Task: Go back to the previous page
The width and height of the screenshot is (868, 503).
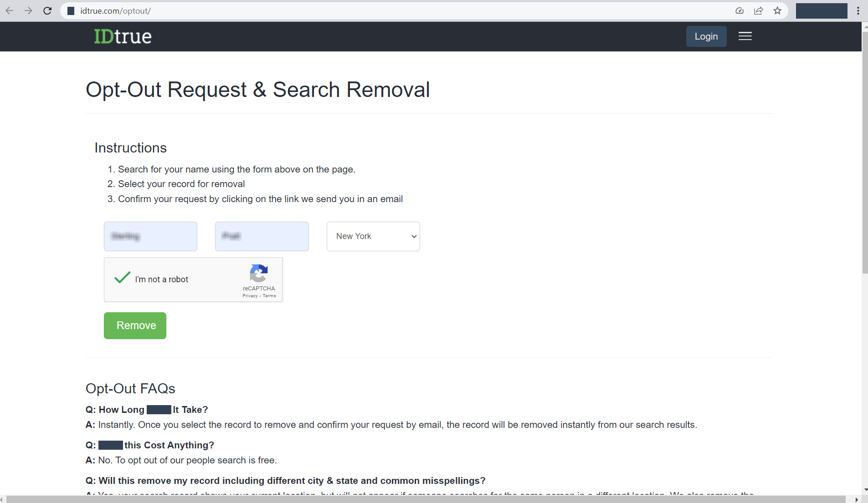Action: (10, 11)
